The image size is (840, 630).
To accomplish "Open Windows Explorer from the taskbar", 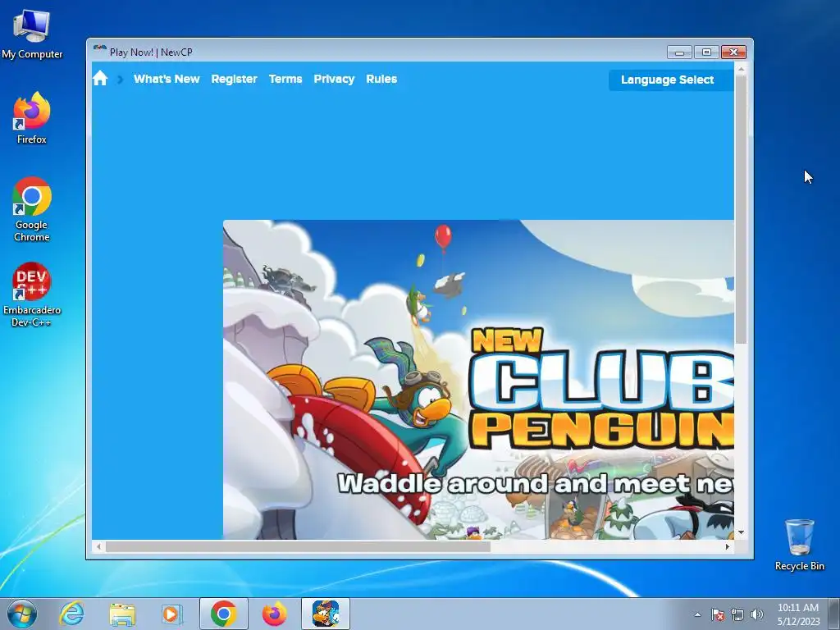I will click(x=122, y=614).
